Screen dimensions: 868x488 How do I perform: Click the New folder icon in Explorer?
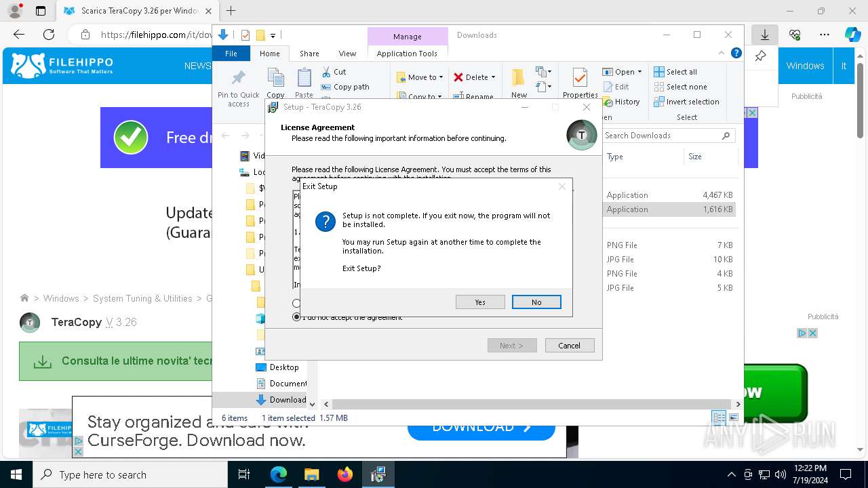pos(519,78)
